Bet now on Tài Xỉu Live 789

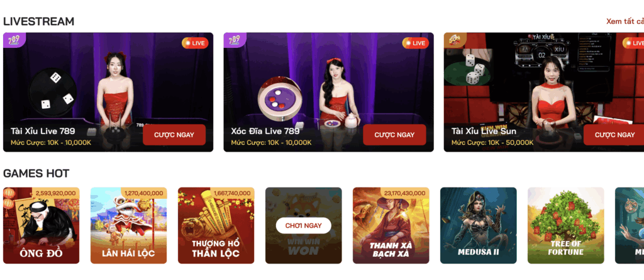click(174, 135)
